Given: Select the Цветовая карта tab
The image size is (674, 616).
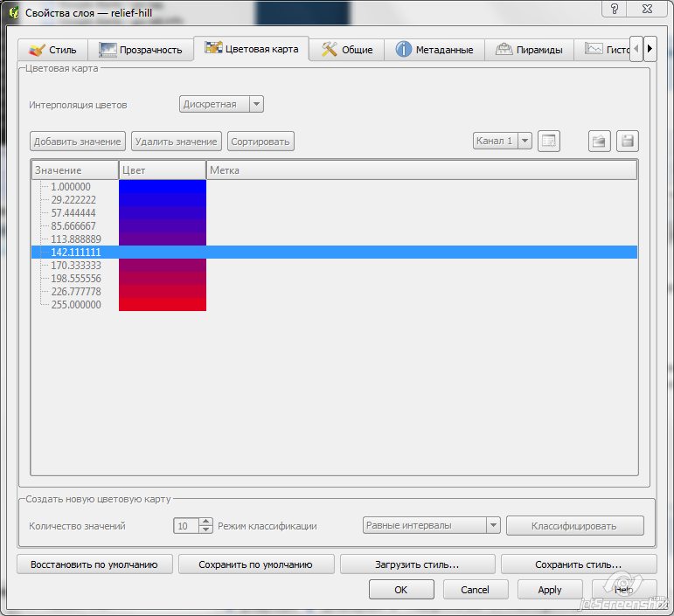Looking at the screenshot, I should pyautogui.click(x=252, y=49).
